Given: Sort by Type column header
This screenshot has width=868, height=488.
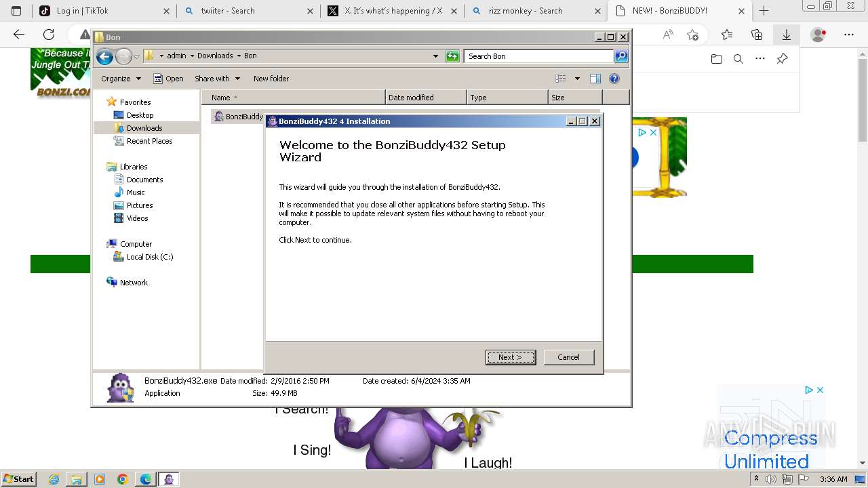Looking at the screenshot, I should click(507, 98).
